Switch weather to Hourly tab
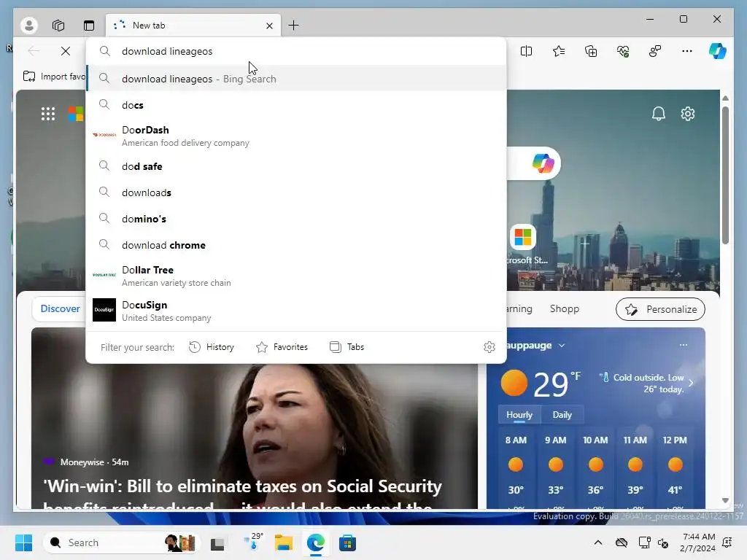The image size is (747, 560). [x=519, y=415]
